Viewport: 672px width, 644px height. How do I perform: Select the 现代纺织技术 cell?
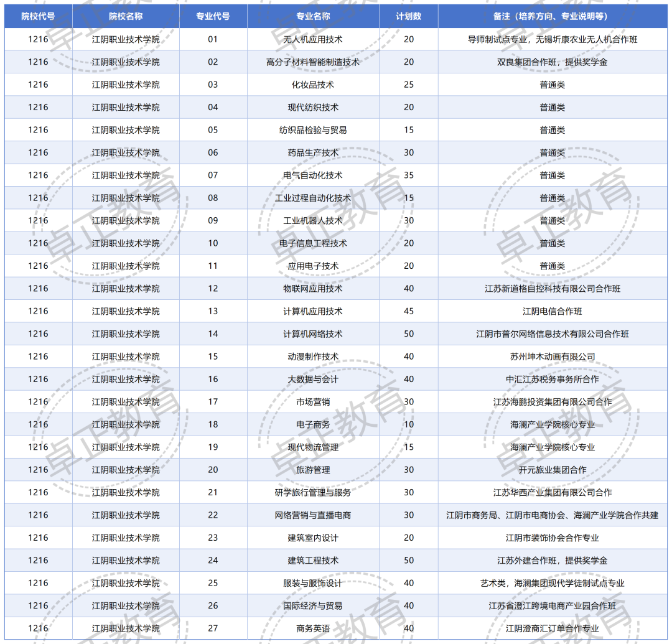coord(313,108)
